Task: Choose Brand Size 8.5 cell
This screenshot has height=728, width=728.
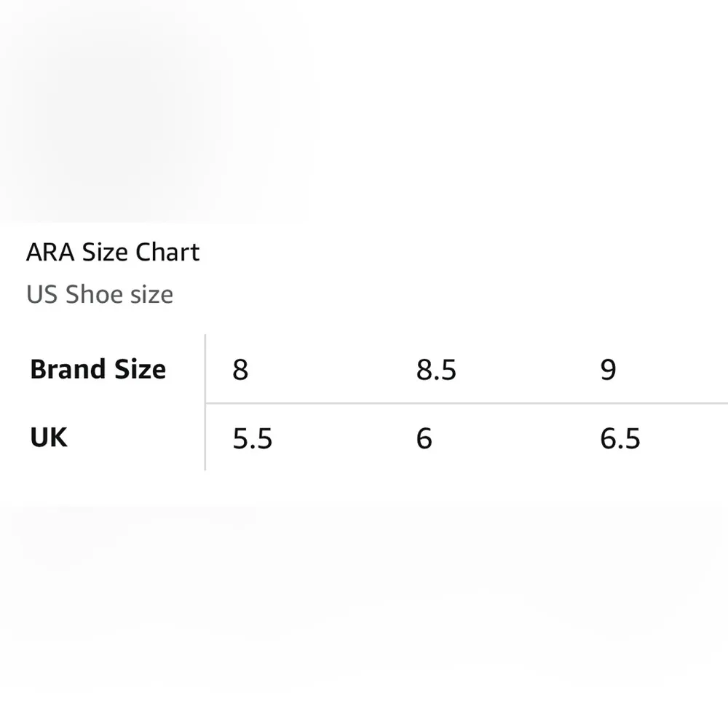Action: (x=436, y=370)
